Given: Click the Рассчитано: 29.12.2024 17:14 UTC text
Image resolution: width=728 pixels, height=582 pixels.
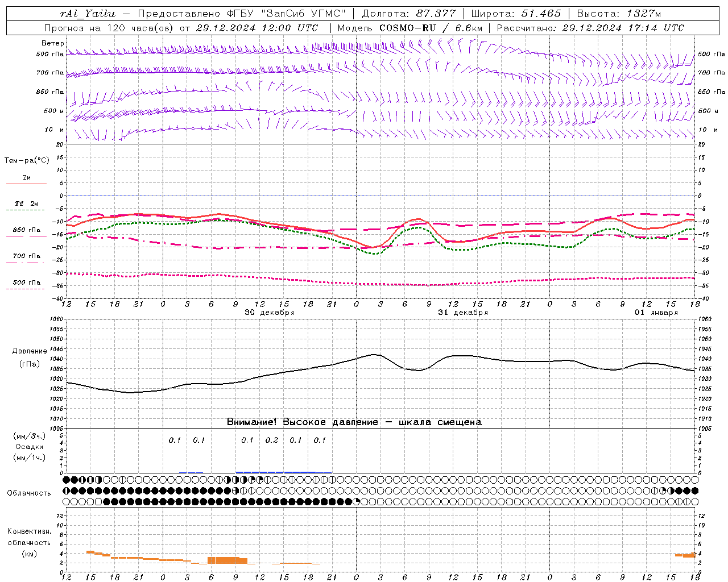Looking at the screenshot, I should [590, 28].
